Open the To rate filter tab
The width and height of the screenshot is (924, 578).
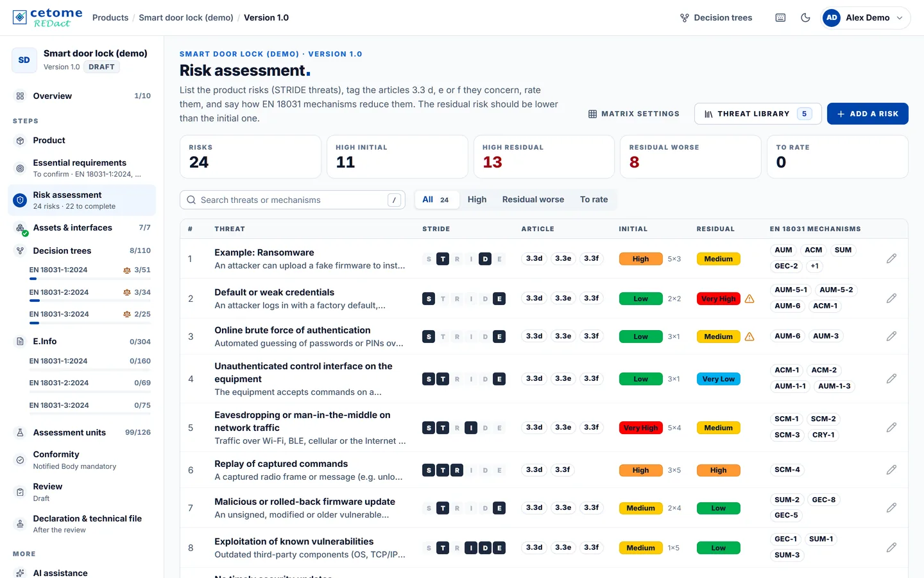[594, 200]
